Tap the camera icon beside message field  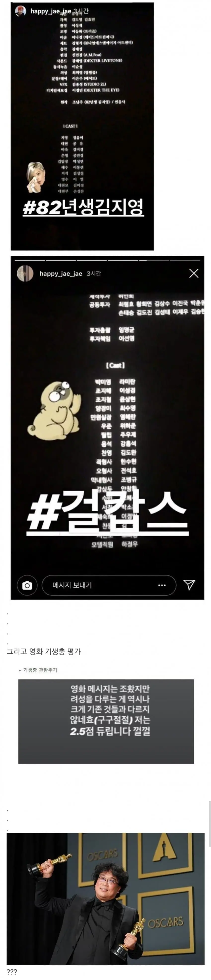27,585
